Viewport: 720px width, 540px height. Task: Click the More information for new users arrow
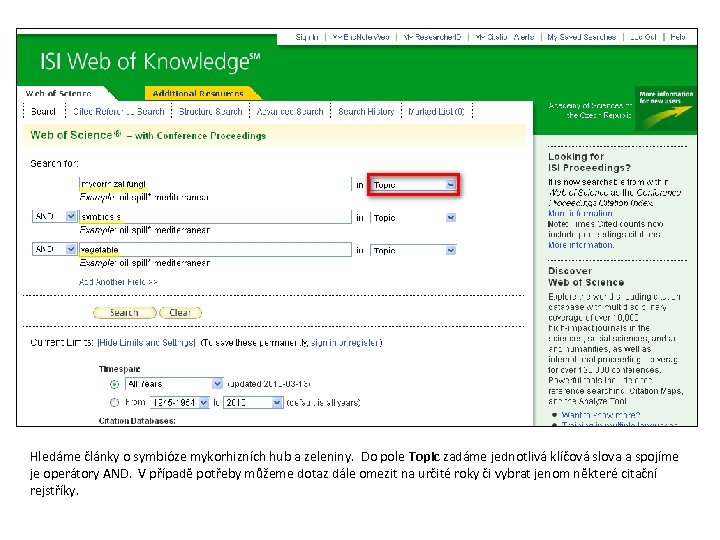(x=666, y=109)
